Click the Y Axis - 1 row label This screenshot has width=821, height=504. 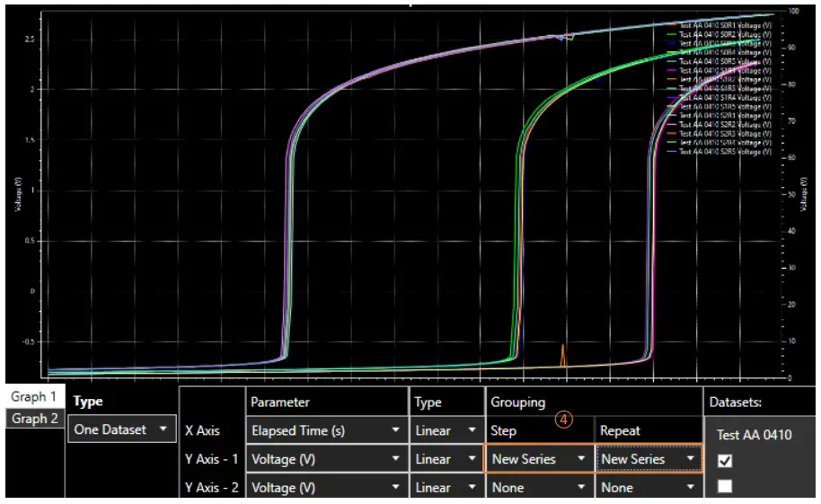211,459
